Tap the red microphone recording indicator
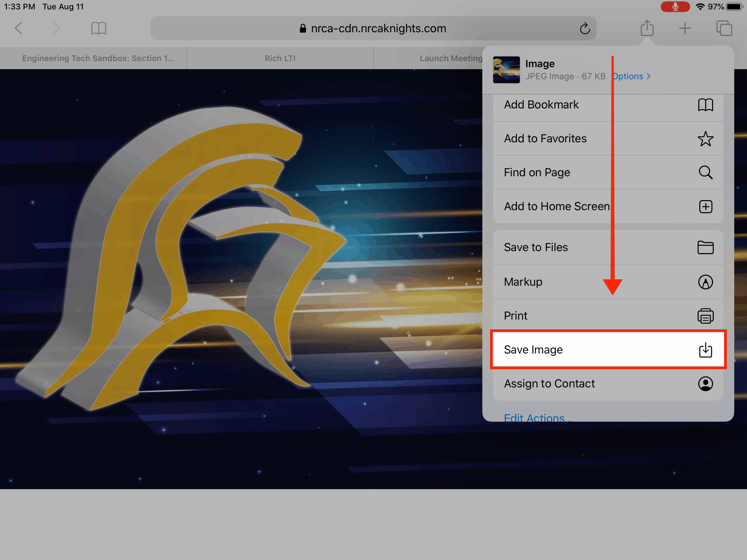Viewport: 747px width, 560px height. 675,6
